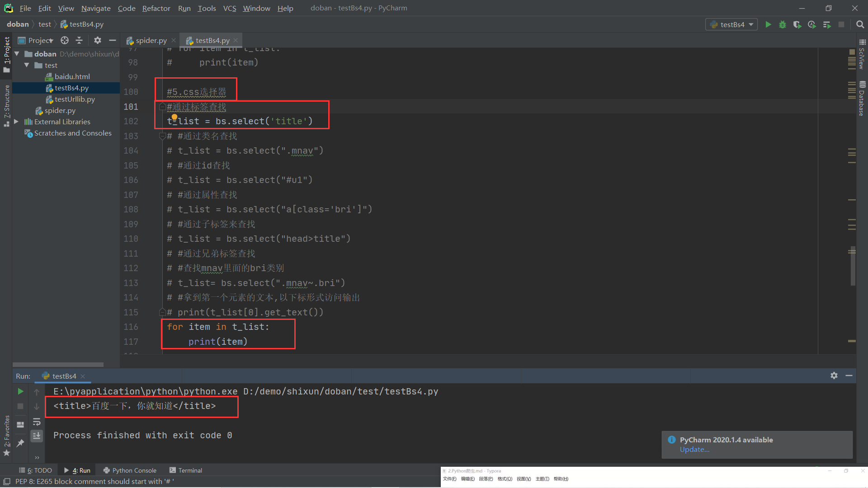
Task: Expand External Libraries node
Action: [x=17, y=122]
